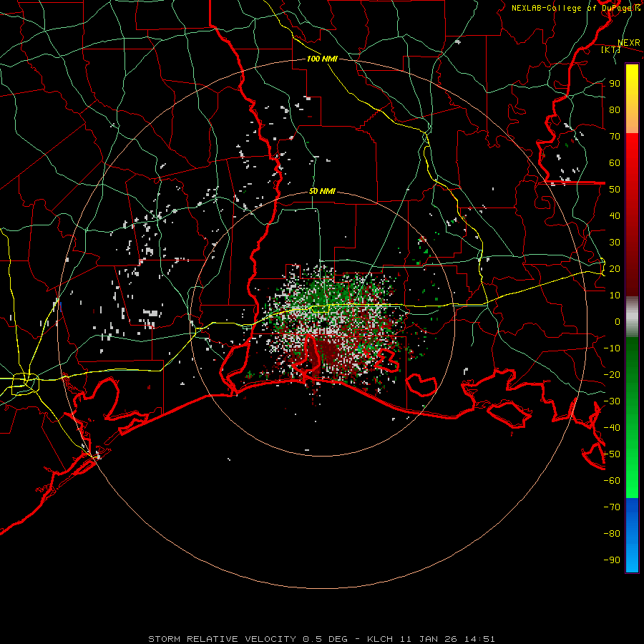Click the -80 scale label
This screenshot has height=644, width=644.
point(612,534)
